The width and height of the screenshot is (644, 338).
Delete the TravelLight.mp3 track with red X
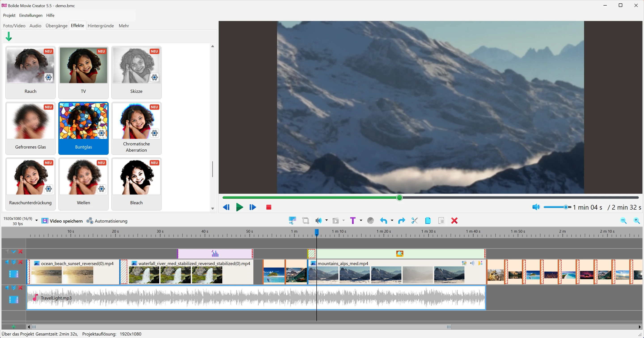pyautogui.click(x=21, y=288)
